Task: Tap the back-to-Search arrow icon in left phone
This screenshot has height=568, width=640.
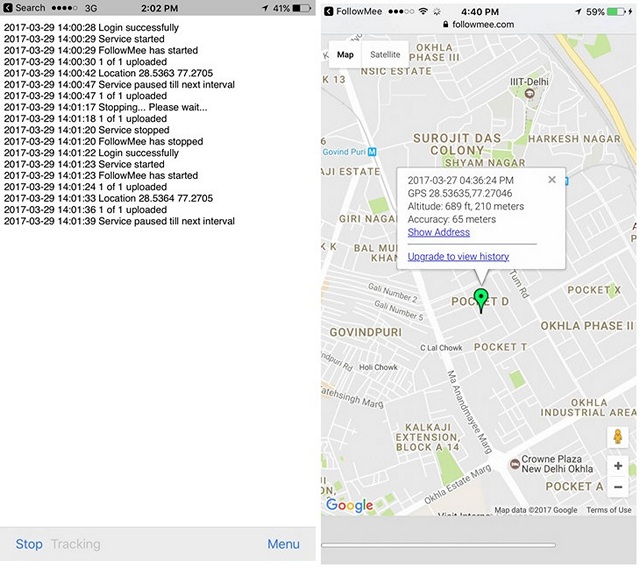Action: point(8,8)
